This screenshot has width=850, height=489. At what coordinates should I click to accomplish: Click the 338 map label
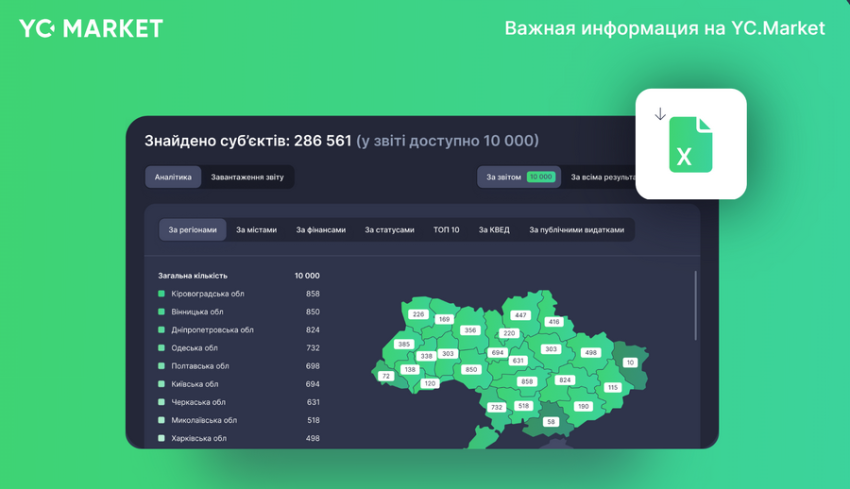[x=427, y=356]
